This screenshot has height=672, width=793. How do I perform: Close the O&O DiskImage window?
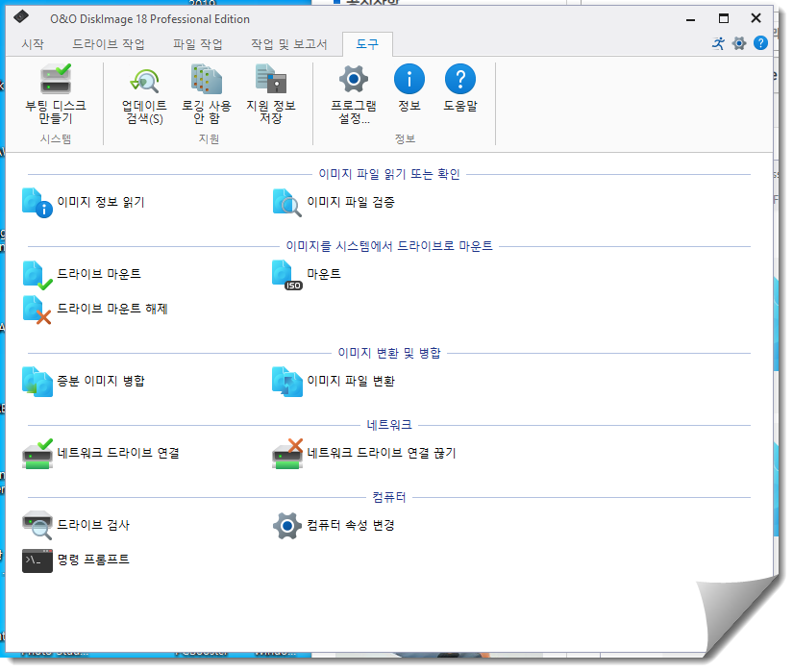(756, 18)
